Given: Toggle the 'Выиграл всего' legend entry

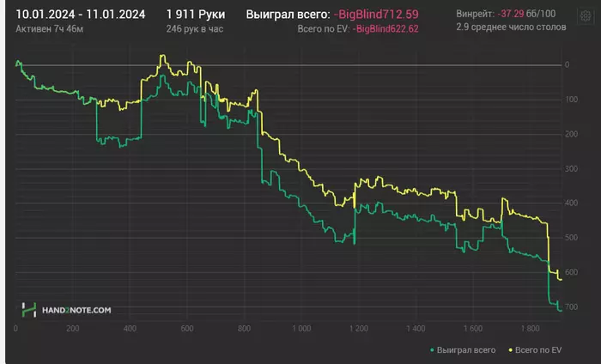Looking at the screenshot, I should [x=463, y=349].
